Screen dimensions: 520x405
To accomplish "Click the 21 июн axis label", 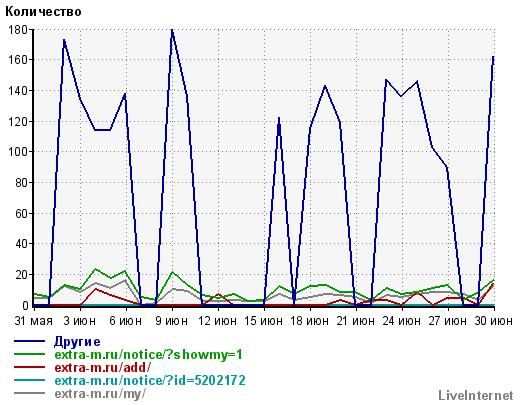I will [x=356, y=321].
